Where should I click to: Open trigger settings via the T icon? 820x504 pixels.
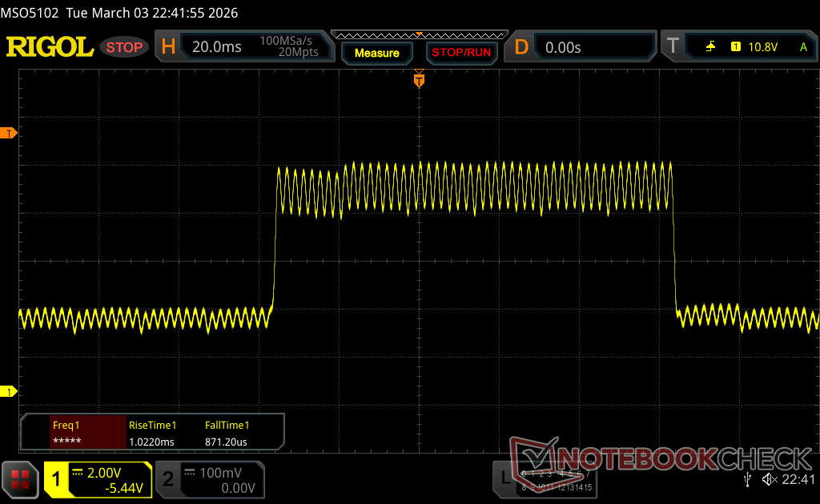click(x=673, y=47)
